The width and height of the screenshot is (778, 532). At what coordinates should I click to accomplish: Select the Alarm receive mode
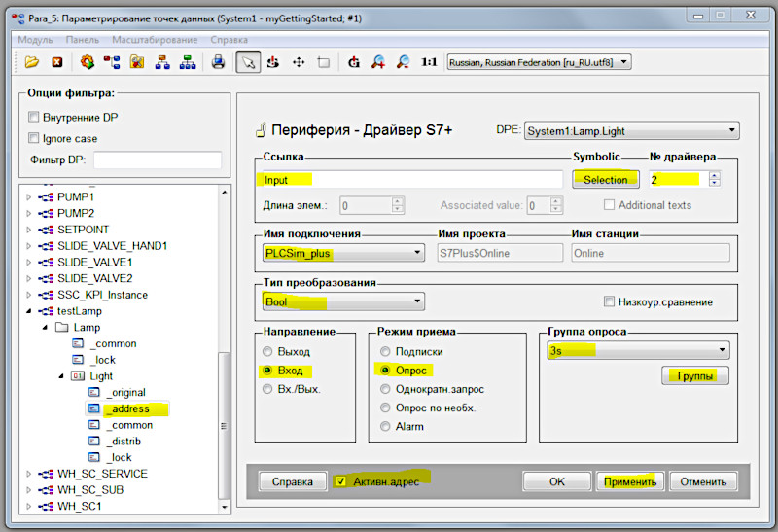click(385, 426)
